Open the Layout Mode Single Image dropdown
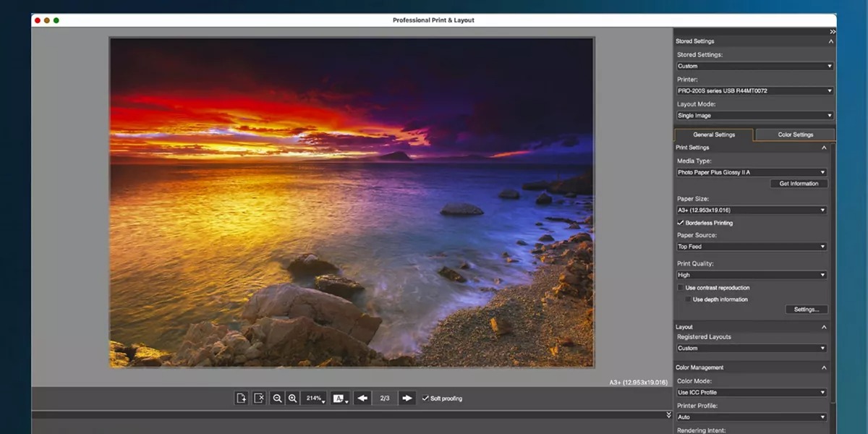 point(754,115)
